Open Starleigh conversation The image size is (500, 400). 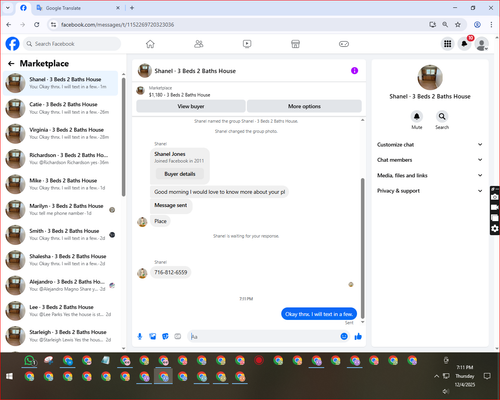(x=61, y=336)
